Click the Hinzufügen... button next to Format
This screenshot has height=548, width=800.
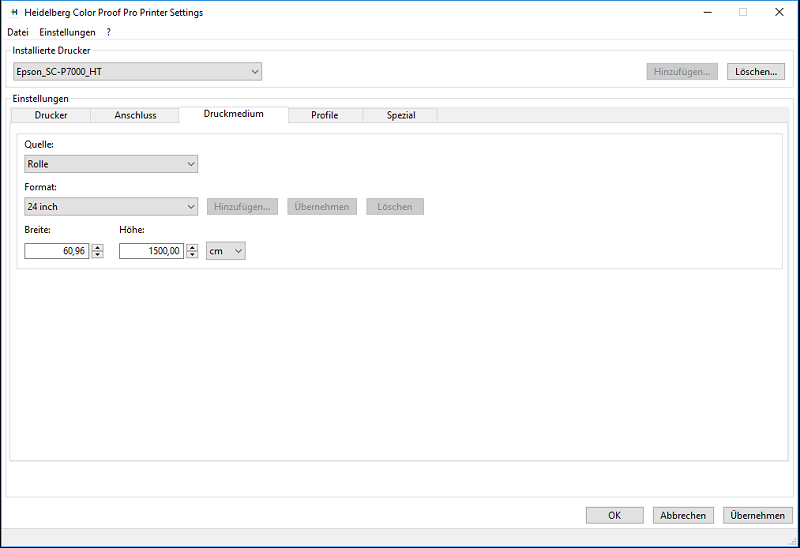click(242, 207)
